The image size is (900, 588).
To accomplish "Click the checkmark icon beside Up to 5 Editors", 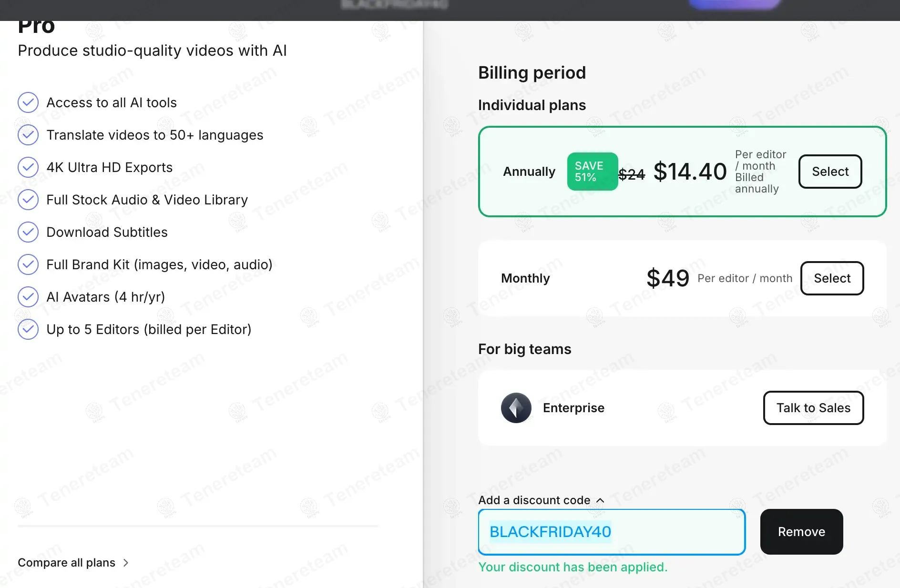I will [x=28, y=329].
